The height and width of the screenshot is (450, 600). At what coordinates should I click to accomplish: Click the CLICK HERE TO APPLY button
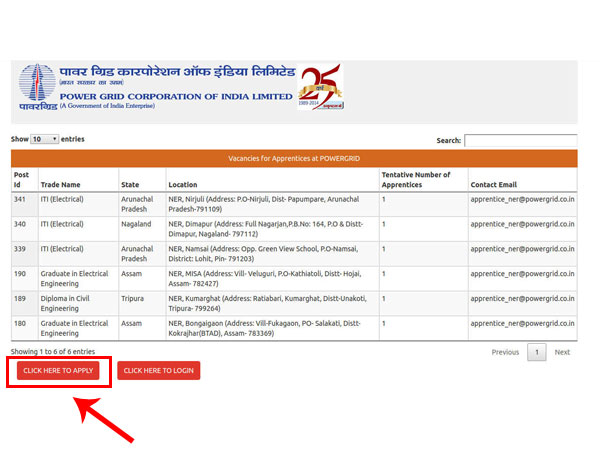tap(58, 370)
